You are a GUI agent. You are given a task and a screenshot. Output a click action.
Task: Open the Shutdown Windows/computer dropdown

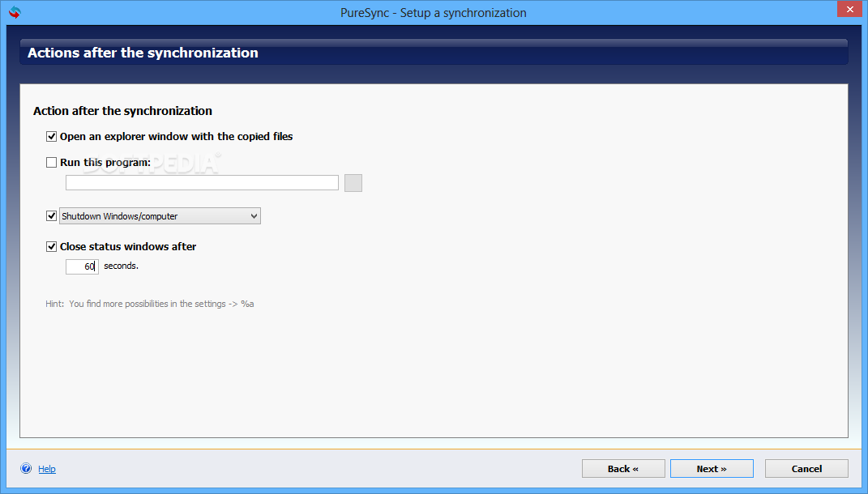(x=160, y=215)
